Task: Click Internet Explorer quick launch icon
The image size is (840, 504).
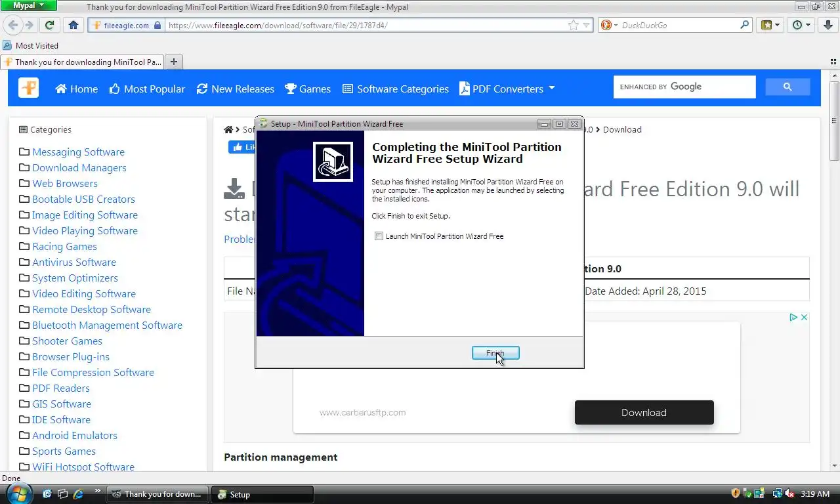Action: pos(78,493)
